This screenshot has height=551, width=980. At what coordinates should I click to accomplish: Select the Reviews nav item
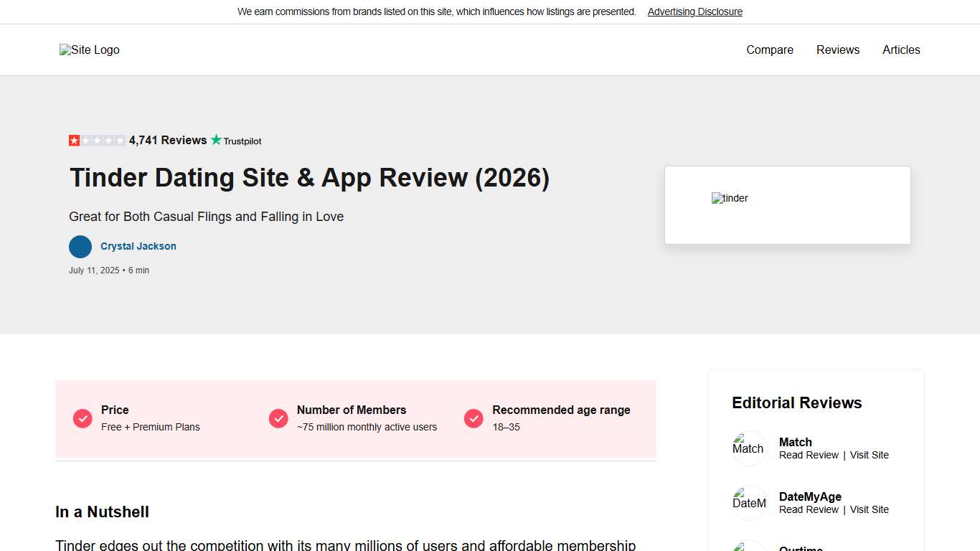(837, 50)
